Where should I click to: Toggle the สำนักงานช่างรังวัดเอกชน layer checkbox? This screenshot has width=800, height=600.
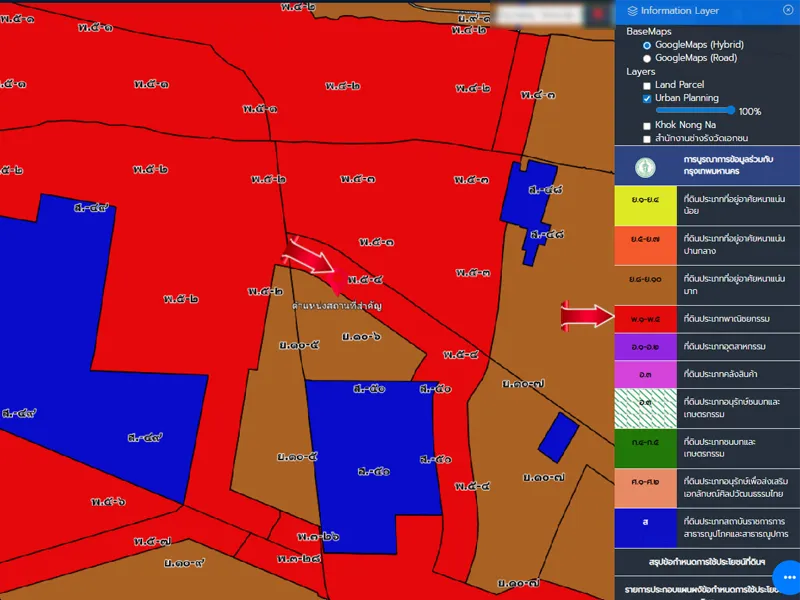click(647, 138)
